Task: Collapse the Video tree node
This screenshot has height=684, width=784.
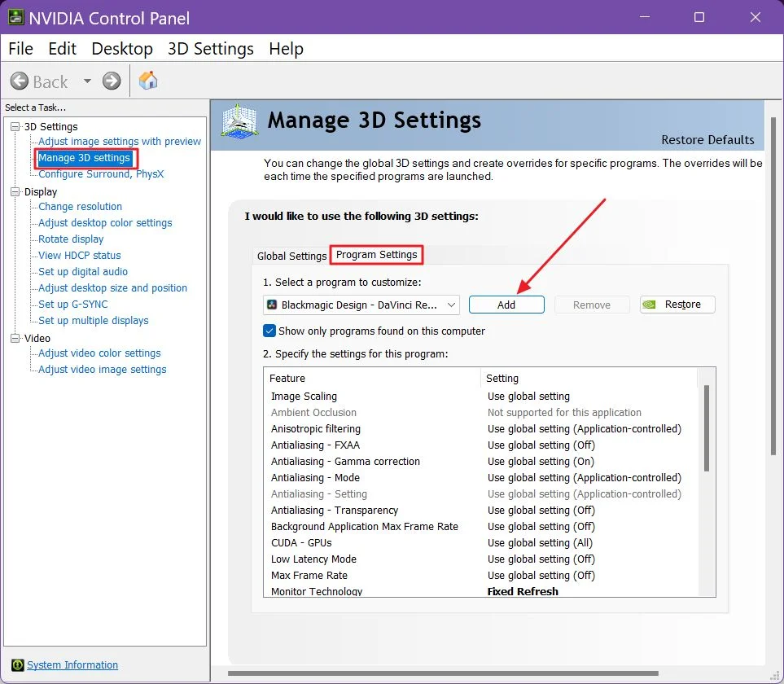Action: tap(15, 338)
